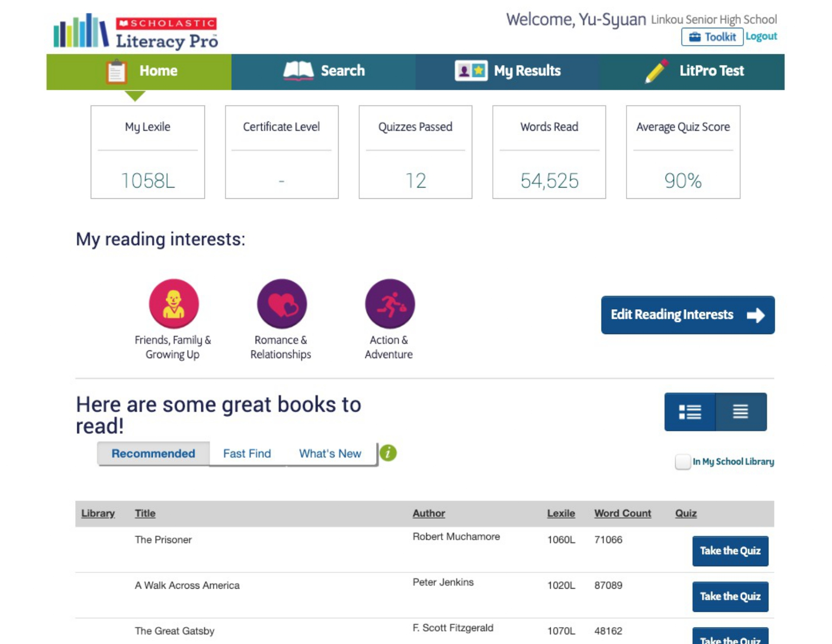The width and height of the screenshot is (832, 644).
Task: Click the Scholastic Literacy Pro logo
Action: click(x=136, y=31)
